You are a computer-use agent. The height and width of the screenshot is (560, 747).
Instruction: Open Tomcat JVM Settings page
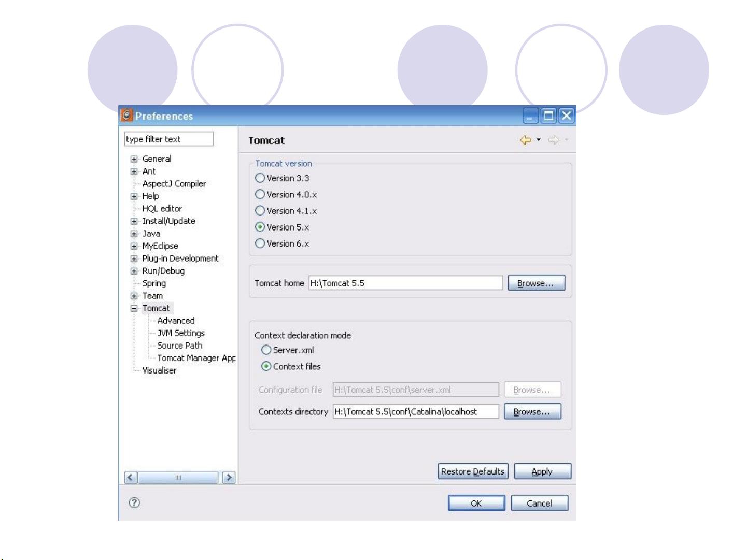(x=181, y=333)
